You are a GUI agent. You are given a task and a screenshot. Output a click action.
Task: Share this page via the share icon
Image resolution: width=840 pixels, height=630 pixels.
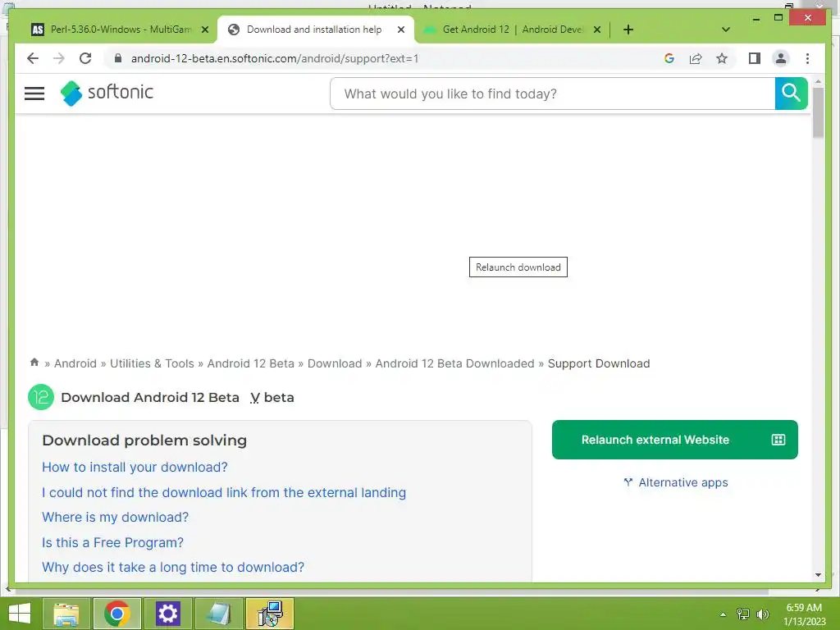696,58
